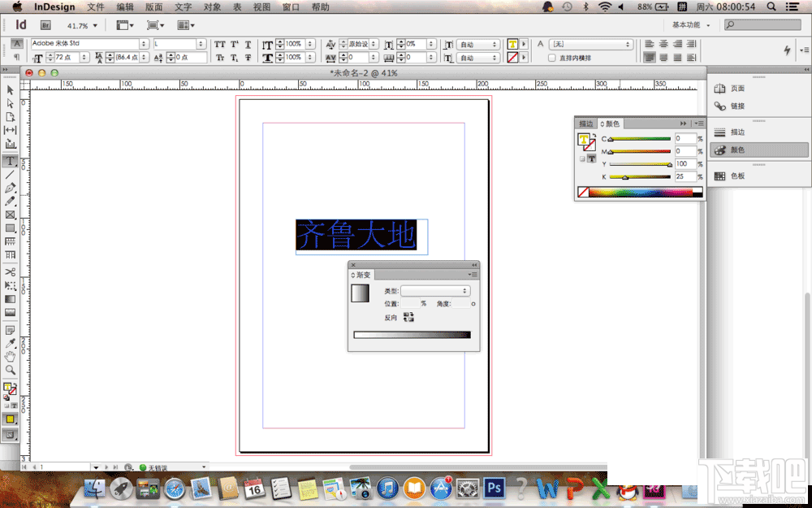Screen dimensions: 812x508
Task: Open the 文件 menu
Action: coord(96,7)
